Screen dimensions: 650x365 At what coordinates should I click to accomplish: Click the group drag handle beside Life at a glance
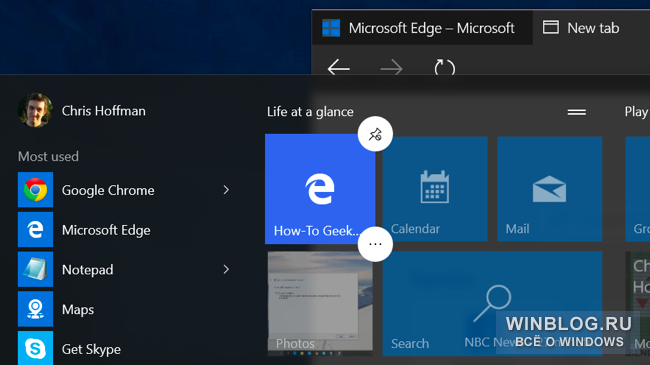(x=577, y=112)
